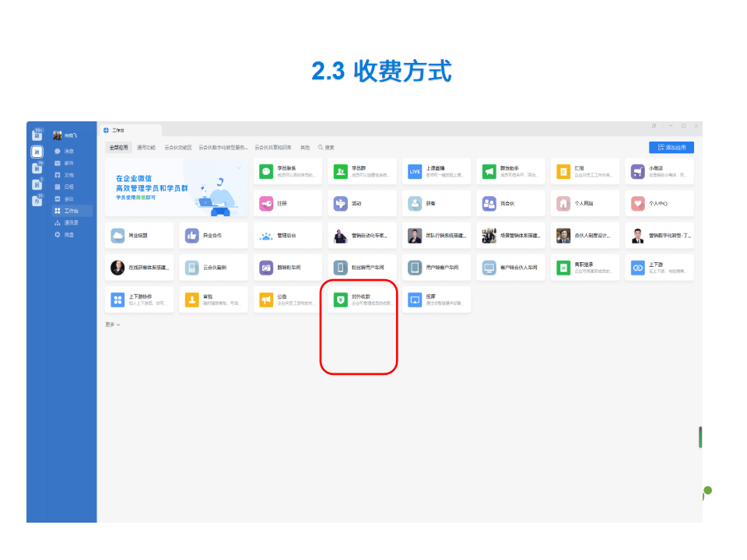Open the 客户转合伙人车间 app
747x560 pixels.
510,268
